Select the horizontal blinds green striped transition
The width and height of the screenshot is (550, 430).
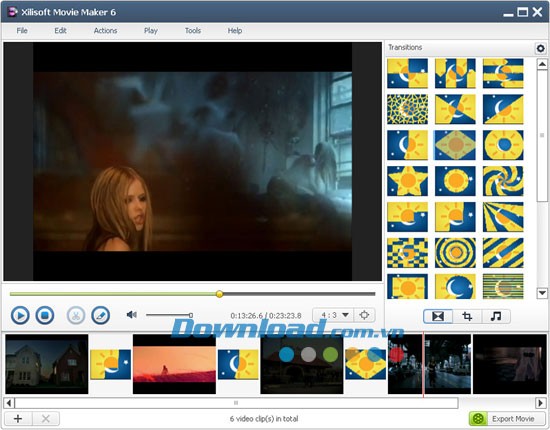coord(503,286)
